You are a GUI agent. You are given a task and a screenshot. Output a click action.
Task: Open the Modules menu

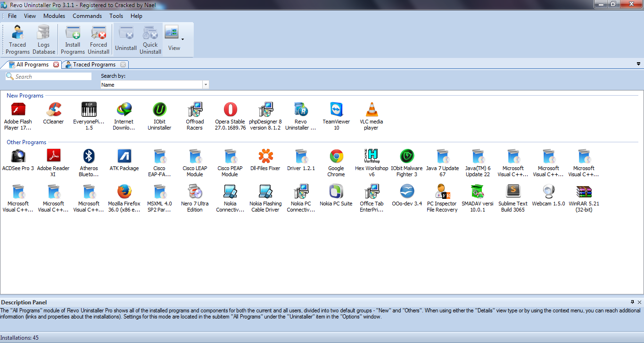(x=54, y=16)
